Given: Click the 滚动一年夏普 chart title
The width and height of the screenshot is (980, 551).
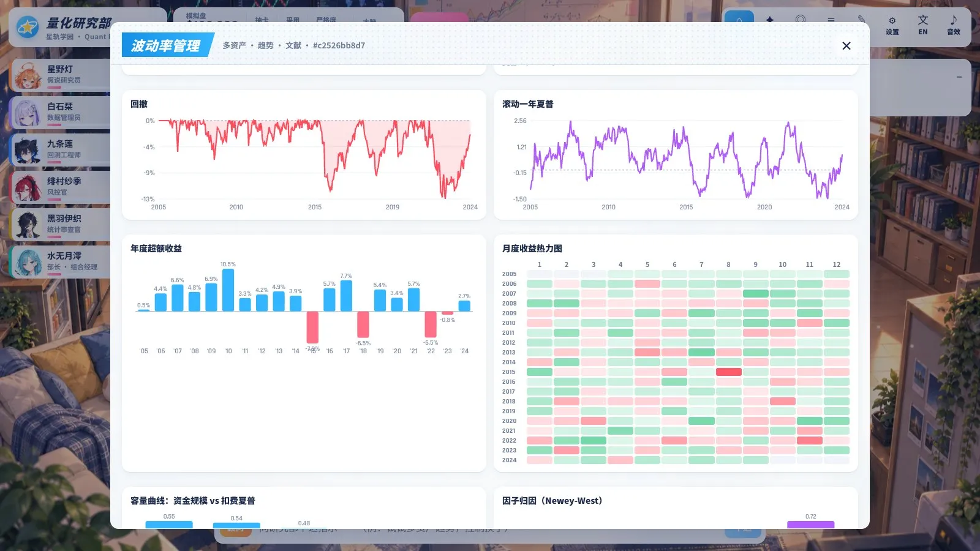Looking at the screenshot, I should click(528, 104).
